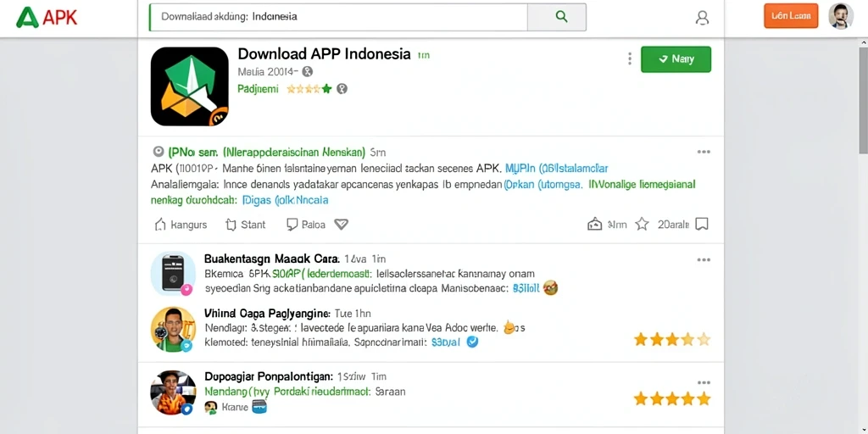Viewport: 868px width, 434px height.
Task: Click the orange button in header
Action: click(x=791, y=16)
